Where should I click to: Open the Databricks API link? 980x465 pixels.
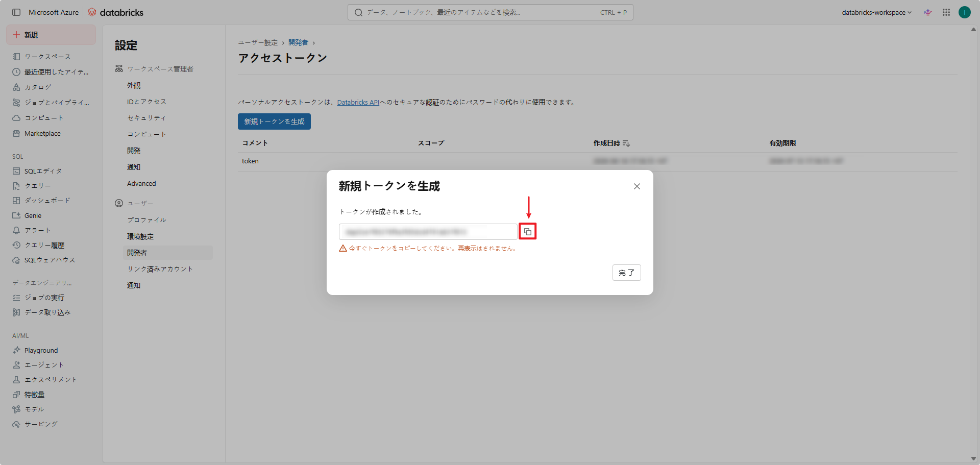[358, 102]
